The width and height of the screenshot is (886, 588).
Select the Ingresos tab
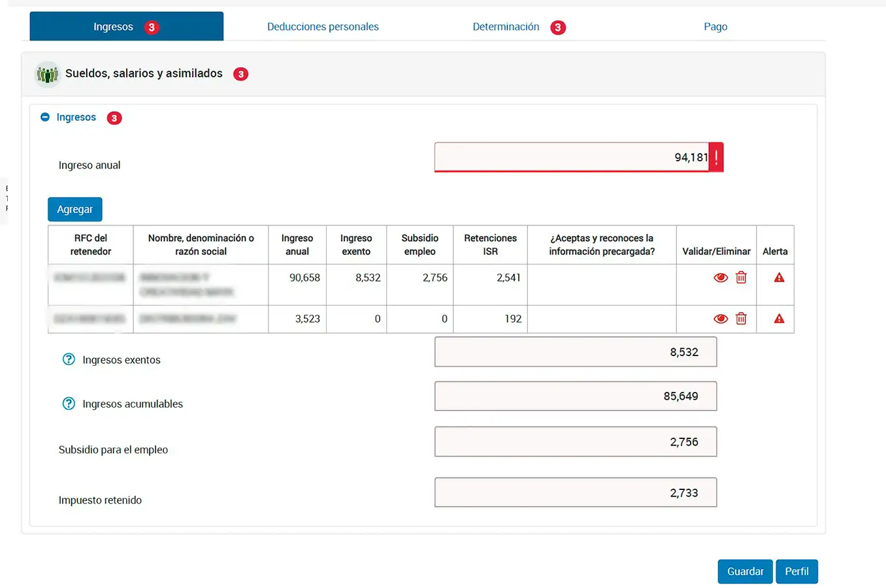(114, 27)
